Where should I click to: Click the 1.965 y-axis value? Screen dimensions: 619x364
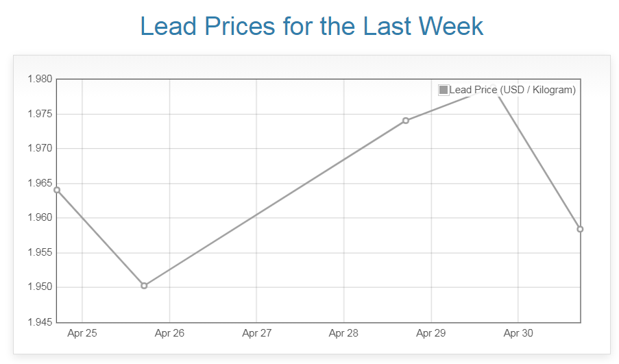click(x=40, y=183)
